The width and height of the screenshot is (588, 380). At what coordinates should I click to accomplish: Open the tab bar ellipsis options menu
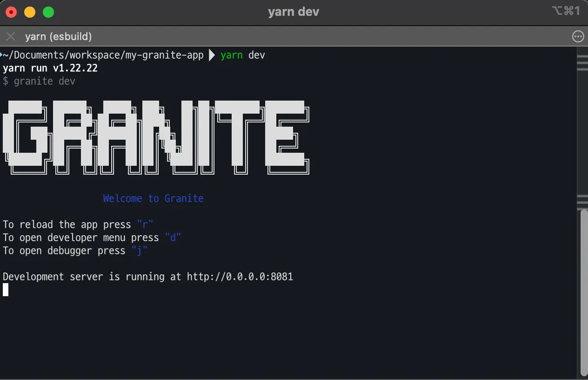point(578,36)
